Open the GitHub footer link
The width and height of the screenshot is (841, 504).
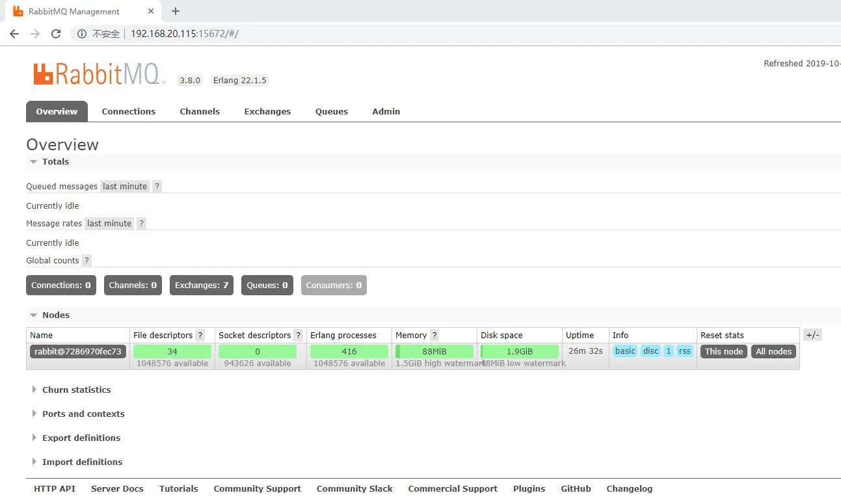[x=576, y=489]
